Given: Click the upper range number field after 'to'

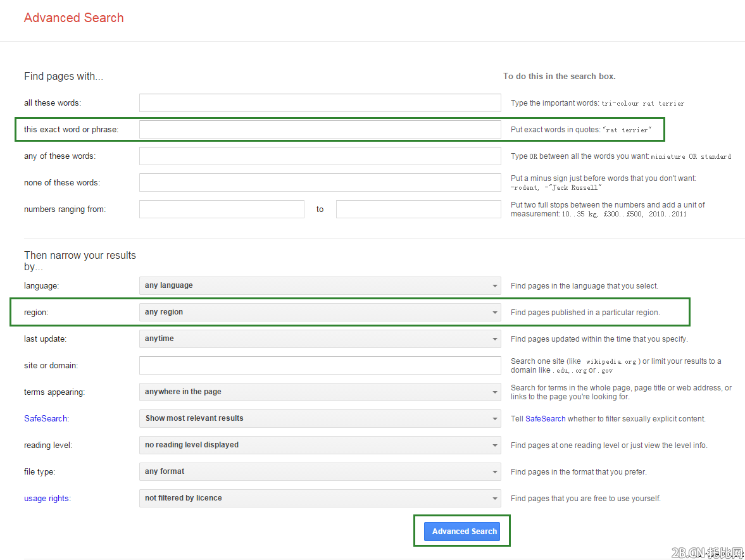Looking at the screenshot, I should (x=418, y=209).
